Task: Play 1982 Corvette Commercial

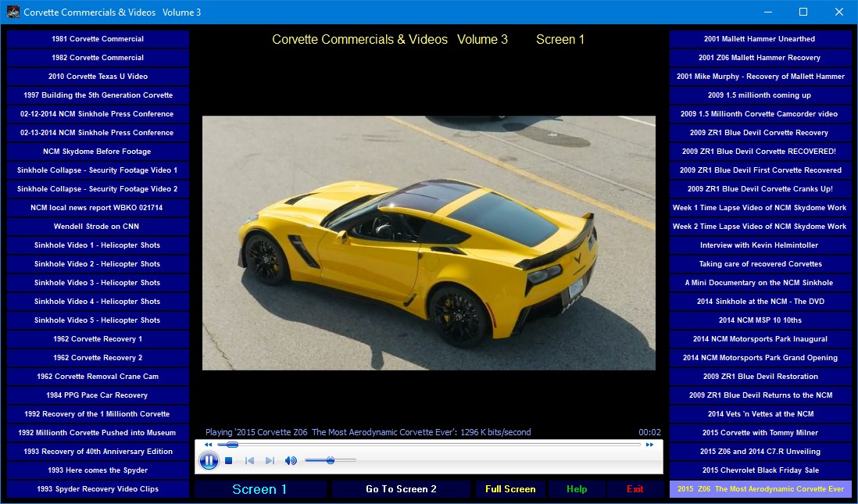Action: [98, 58]
